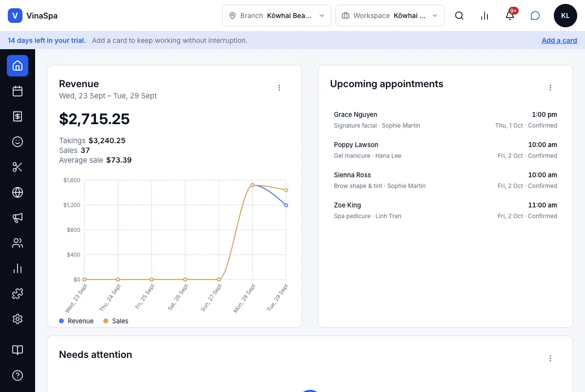Open the calendar icon in the sidebar
This screenshot has width=585, height=392.
[18, 91]
